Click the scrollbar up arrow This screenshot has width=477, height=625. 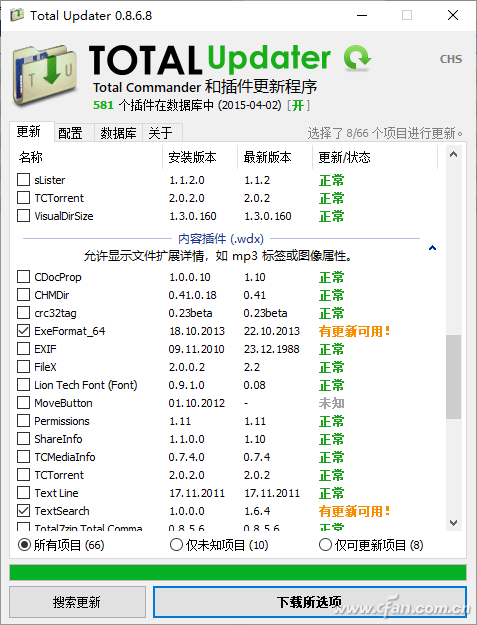pyautogui.click(x=453, y=155)
